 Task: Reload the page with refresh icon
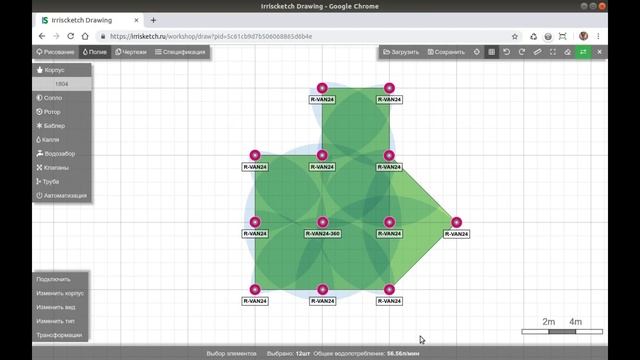(x=71, y=36)
